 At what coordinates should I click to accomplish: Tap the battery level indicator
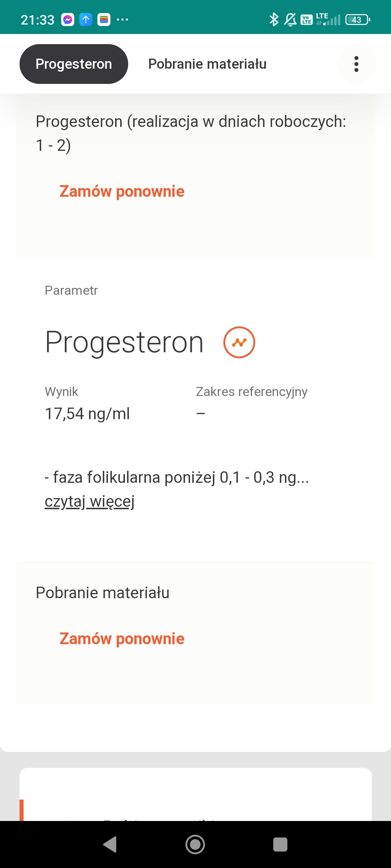pyautogui.click(x=357, y=20)
